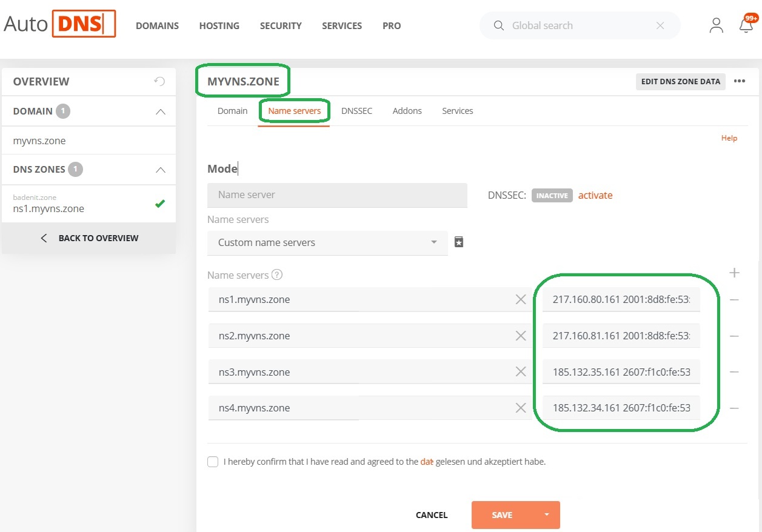Click BACK TO OVERVIEW button
The width and height of the screenshot is (762, 532).
(89, 238)
